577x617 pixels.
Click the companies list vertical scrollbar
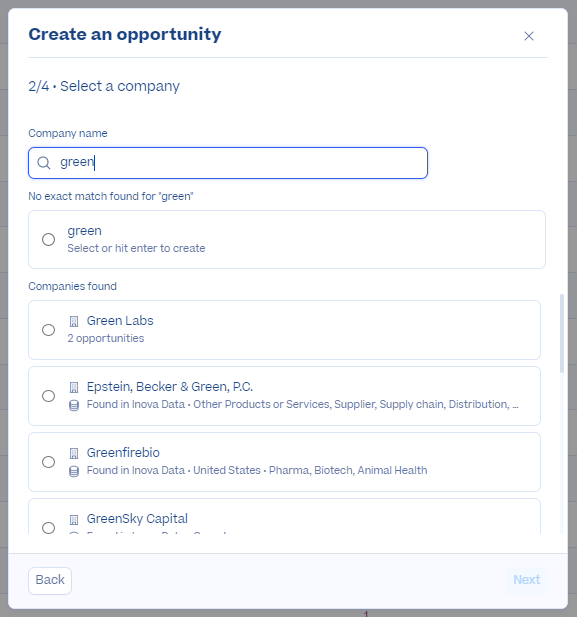(562, 333)
